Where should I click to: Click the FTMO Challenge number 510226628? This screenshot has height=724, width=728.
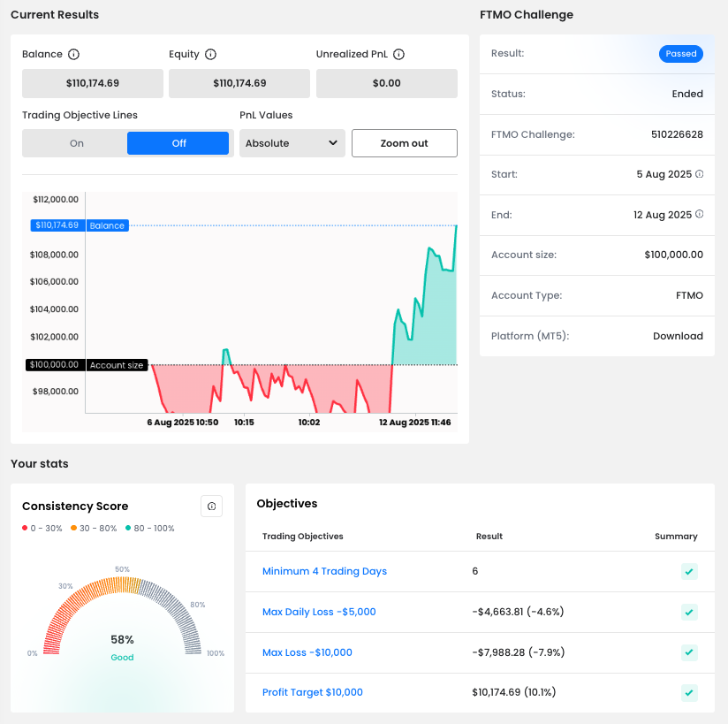click(677, 134)
